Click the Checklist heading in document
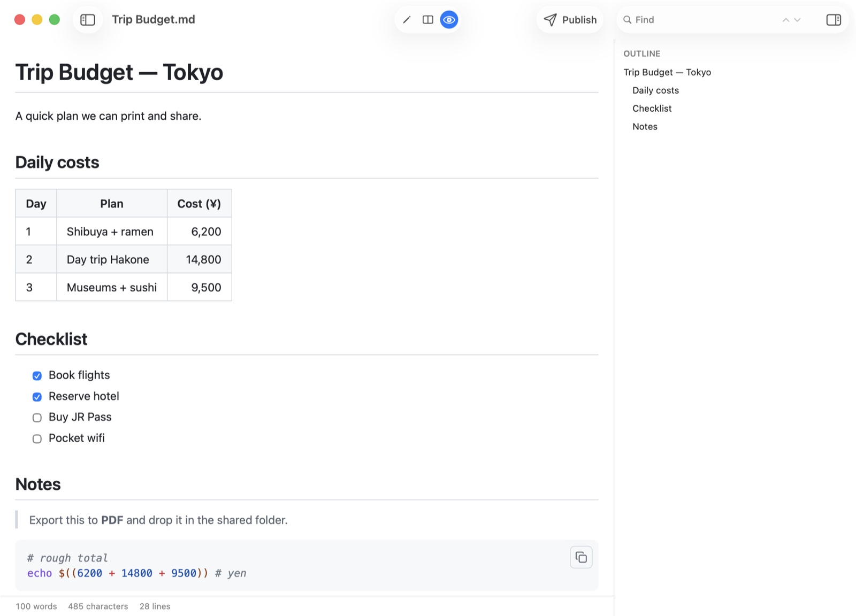Image resolution: width=856 pixels, height=616 pixels. tap(51, 339)
